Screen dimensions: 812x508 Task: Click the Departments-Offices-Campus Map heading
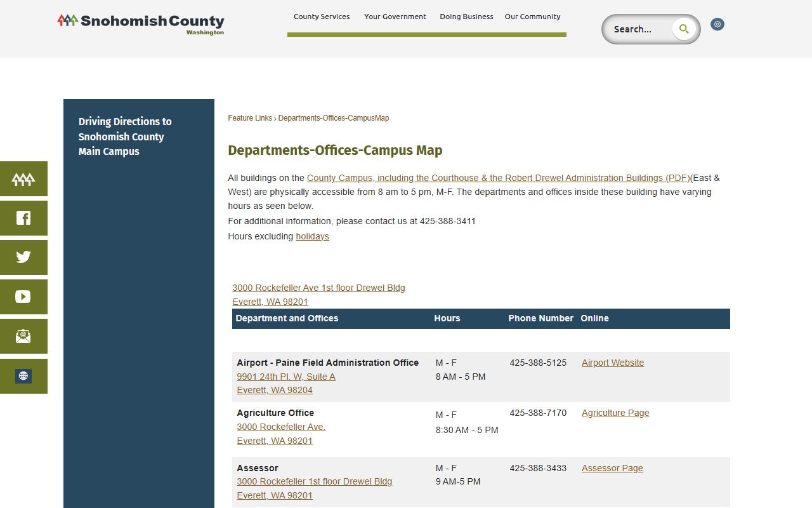tap(335, 150)
